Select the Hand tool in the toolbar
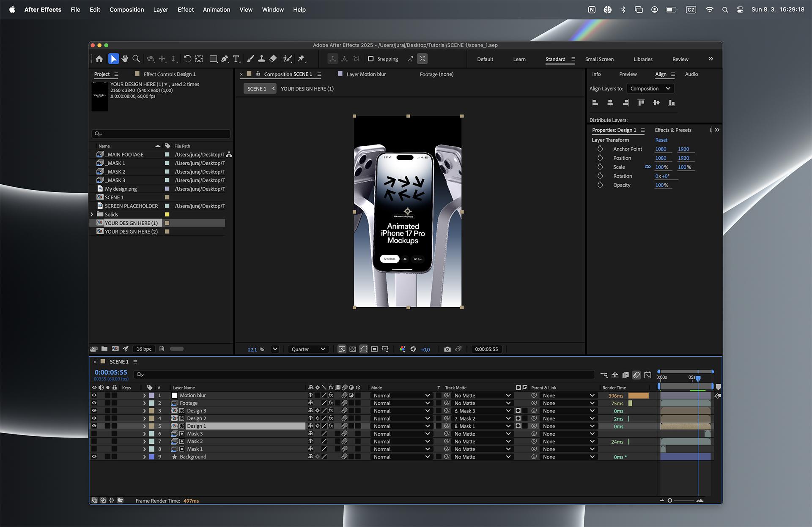Screen dimensions: 812x527 coord(125,59)
